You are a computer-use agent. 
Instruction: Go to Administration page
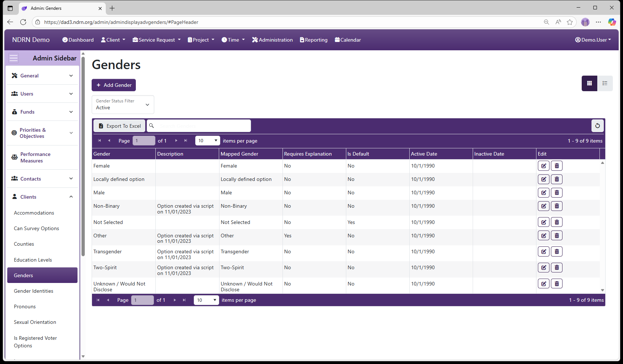click(x=272, y=40)
